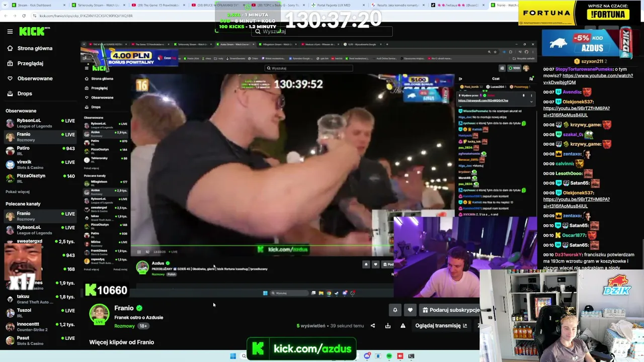Mute clip with the volume icon
Image resolution: width=644 pixels, height=362 pixels.
pyautogui.click(x=147, y=252)
